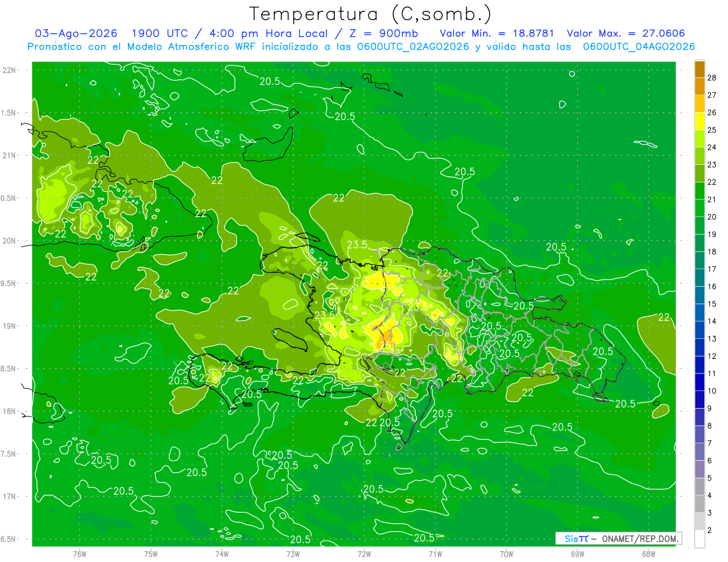Pick the dark blue legend swatch between 10 and 11
Screen dimensions: 728x562
[x=699, y=382]
